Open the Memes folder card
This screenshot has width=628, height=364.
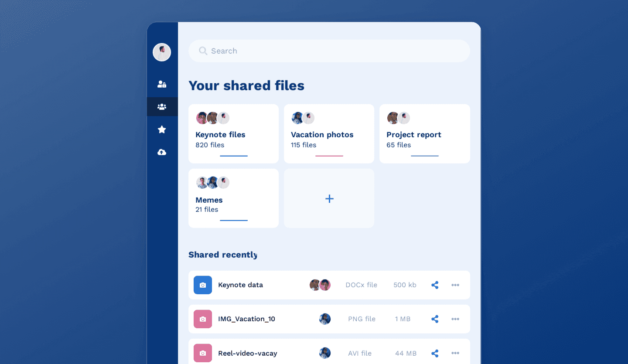[233, 198]
